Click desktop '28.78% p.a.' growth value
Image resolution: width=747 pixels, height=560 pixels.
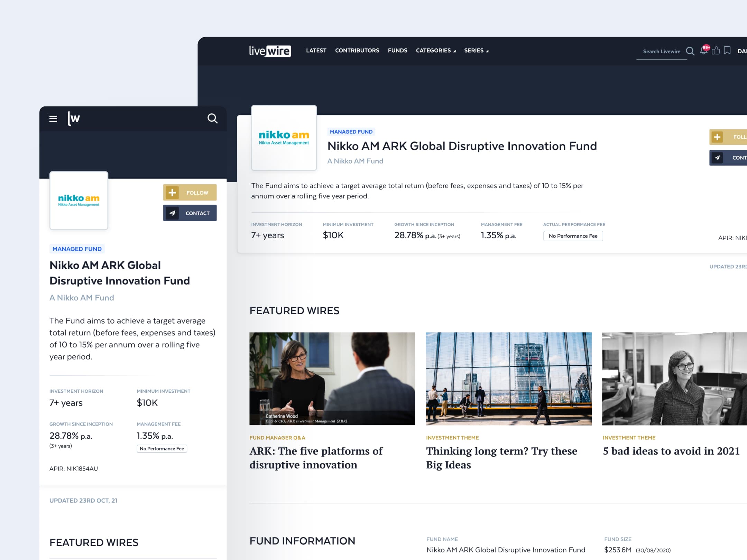(x=415, y=235)
